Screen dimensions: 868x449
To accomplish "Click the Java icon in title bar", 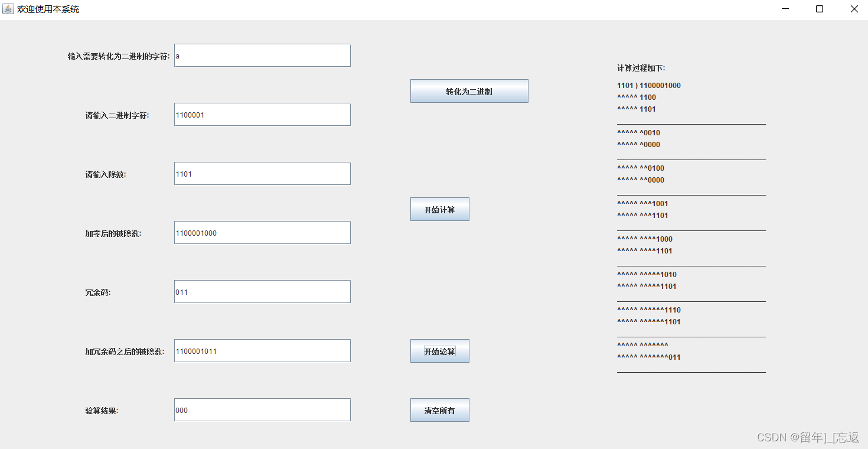I will coord(8,9).
